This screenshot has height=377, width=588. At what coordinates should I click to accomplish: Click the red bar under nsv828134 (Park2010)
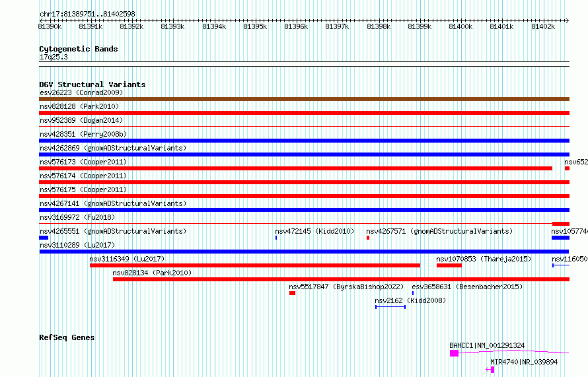point(342,279)
